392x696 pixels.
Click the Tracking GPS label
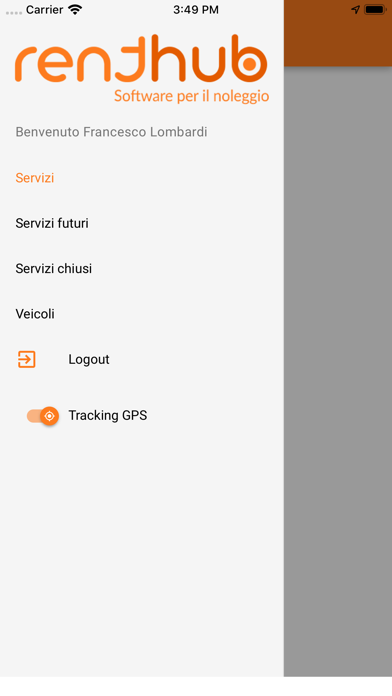[107, 415]
